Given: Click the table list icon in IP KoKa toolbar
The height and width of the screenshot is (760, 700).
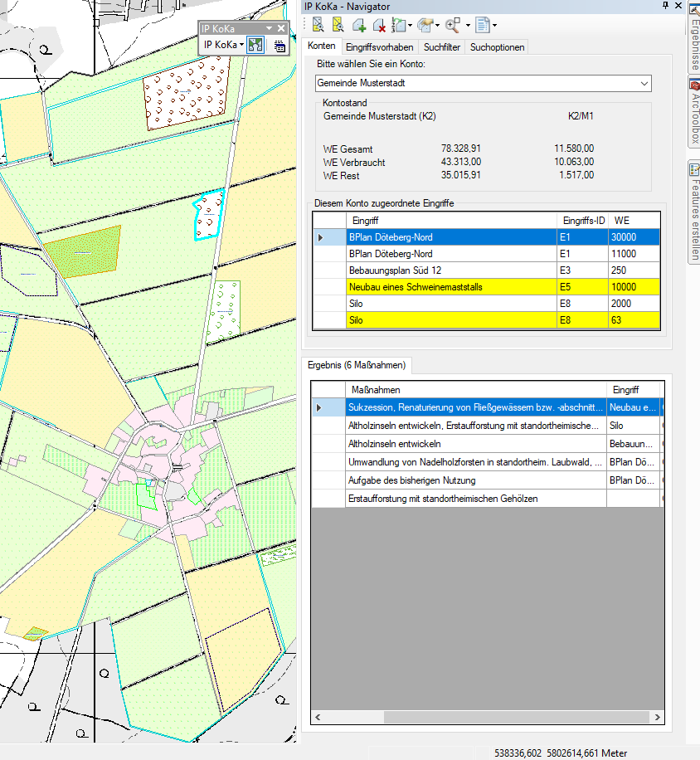Looking at the screenshot, I should click(x=280, y=46).
